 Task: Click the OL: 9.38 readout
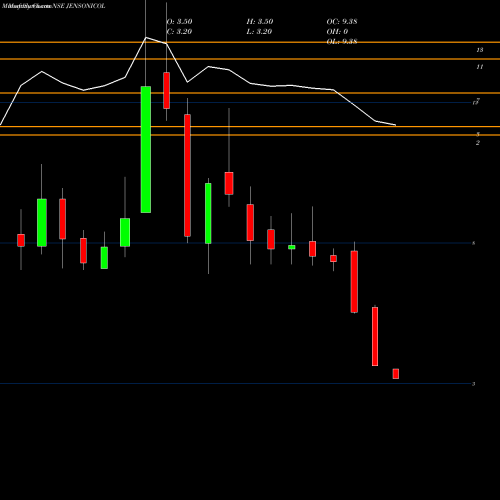point(342,41)
